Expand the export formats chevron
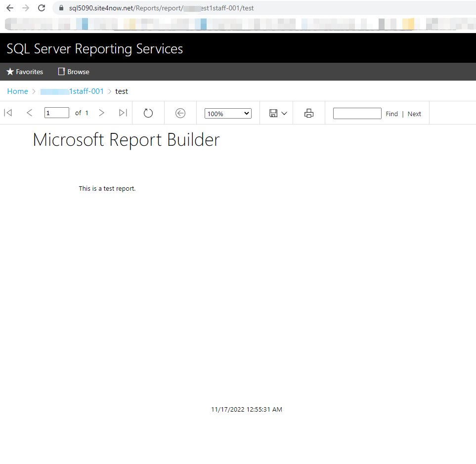The height and width of the screenshot is (464, 476). tap(284, 113)
